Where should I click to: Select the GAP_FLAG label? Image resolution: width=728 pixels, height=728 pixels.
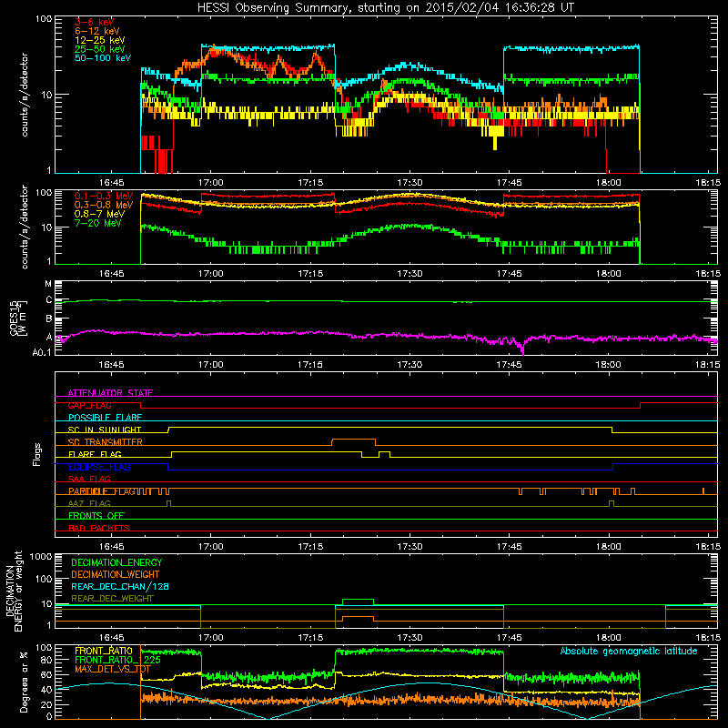(89, 405)
